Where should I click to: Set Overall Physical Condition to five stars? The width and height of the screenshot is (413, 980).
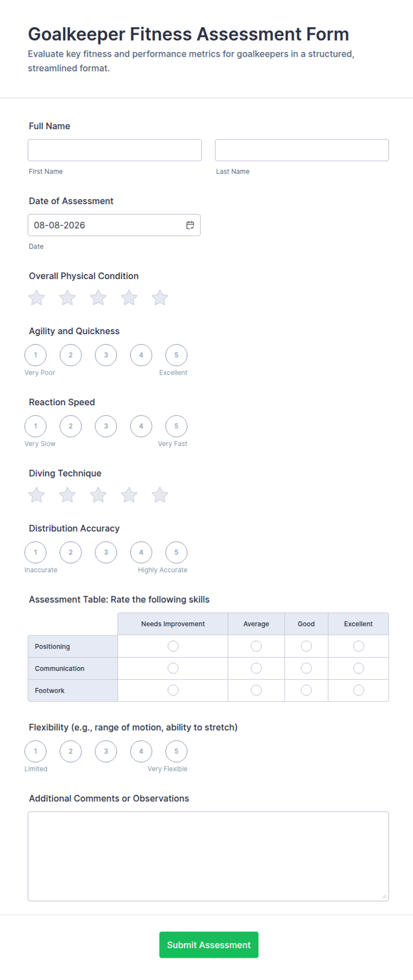(160, 298)
